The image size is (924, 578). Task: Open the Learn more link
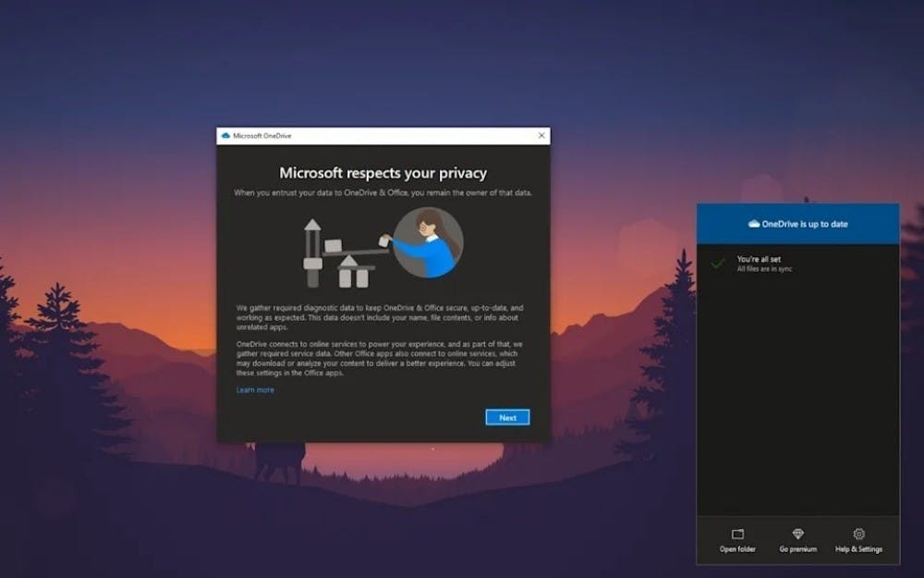[x=255, y=390]
